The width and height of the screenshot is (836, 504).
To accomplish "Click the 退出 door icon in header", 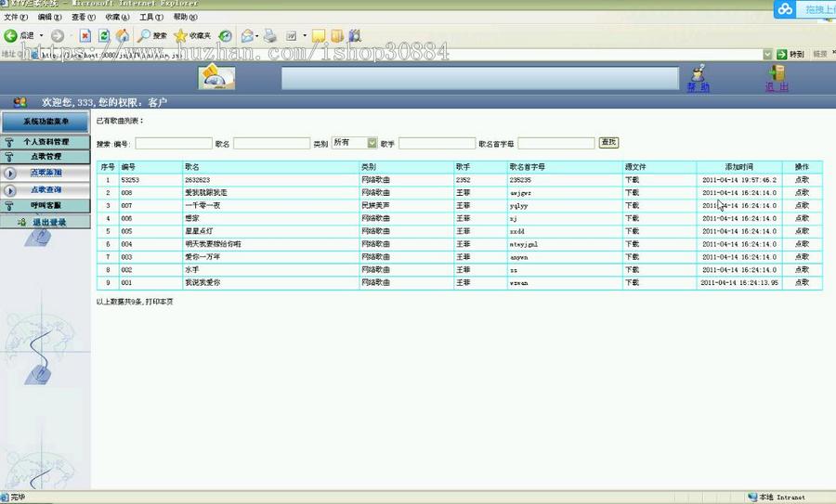I will [x=777, y=73].
